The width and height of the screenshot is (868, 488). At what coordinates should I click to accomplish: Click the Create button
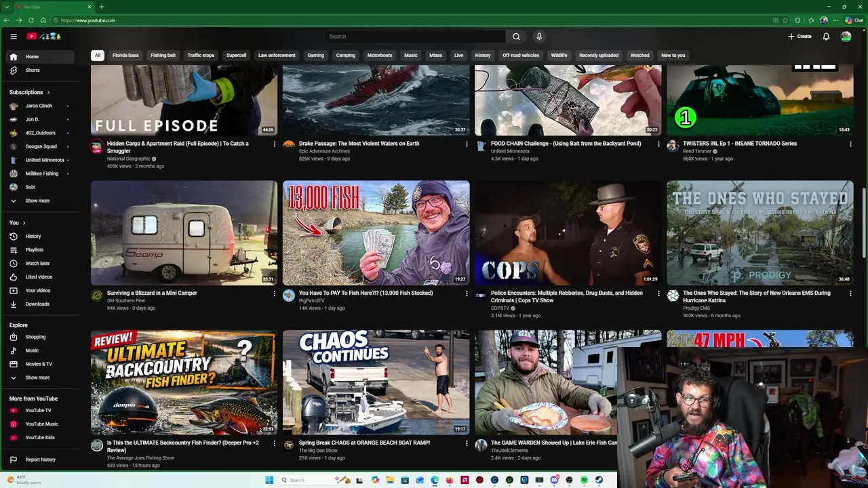pyautogui.click(x=800, y=37)
